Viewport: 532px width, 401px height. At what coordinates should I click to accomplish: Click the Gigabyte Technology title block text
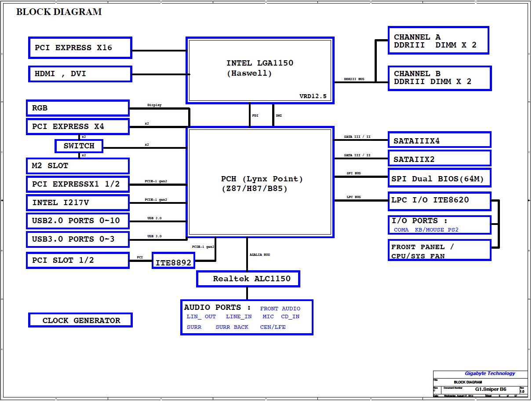490,374
